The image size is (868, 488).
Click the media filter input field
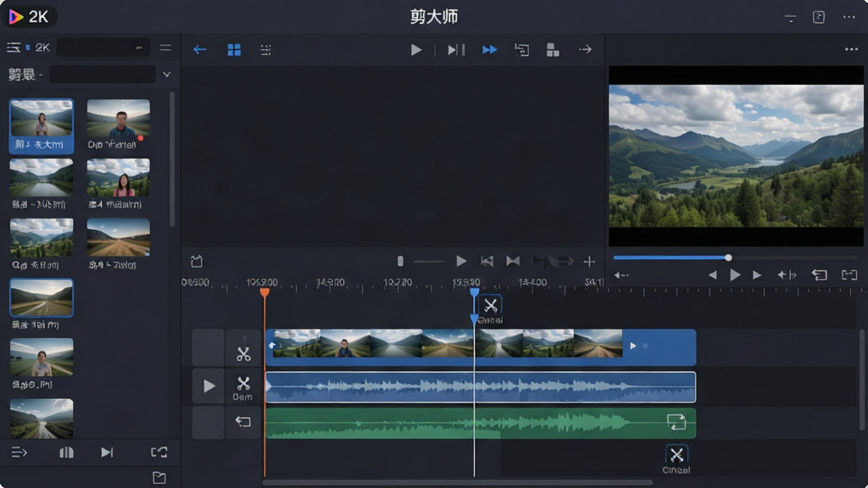[x=103, y=75]
